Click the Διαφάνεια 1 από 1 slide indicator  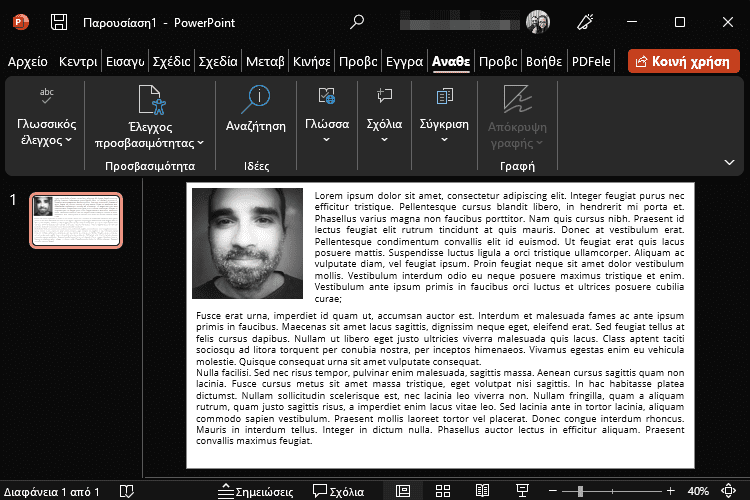click(52, 492)
